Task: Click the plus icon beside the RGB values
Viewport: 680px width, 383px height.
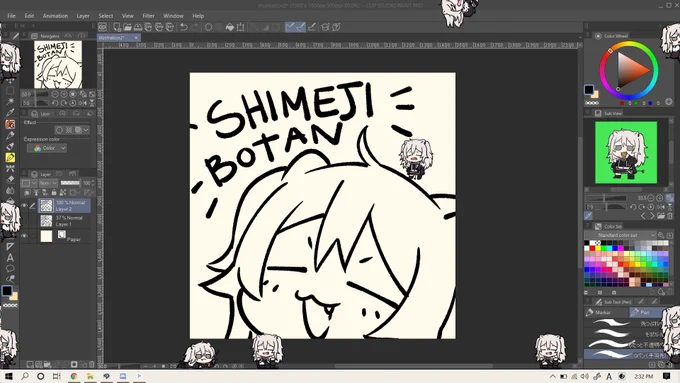Action: pyautogui.click(x=669, y=102)
